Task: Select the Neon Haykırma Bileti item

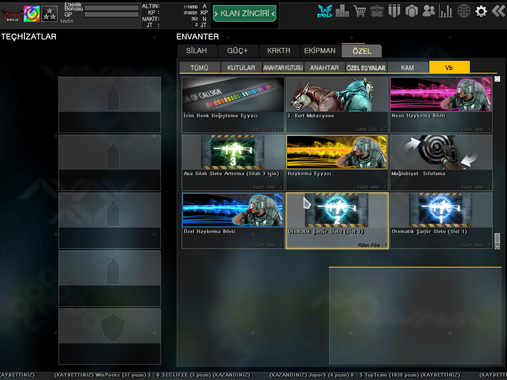Action: point(441,105)
